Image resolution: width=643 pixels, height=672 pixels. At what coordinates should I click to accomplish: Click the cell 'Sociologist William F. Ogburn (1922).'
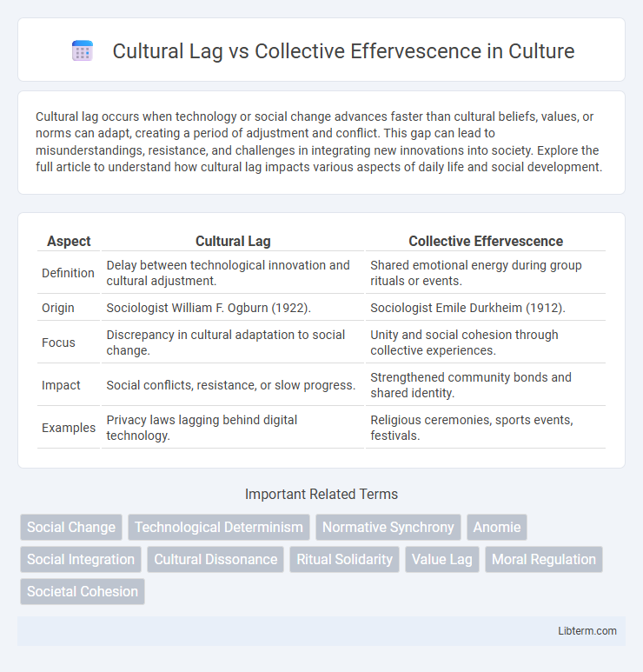point(233,308)
